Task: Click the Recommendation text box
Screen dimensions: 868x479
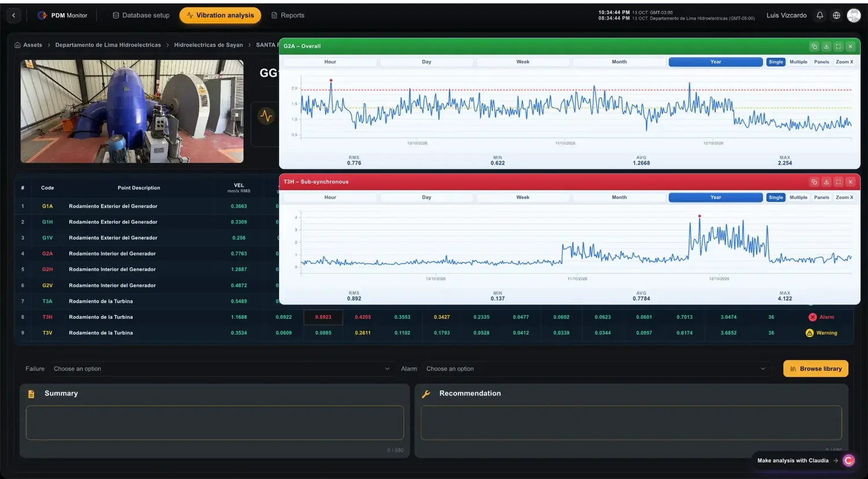Action: tap(631, 423)
